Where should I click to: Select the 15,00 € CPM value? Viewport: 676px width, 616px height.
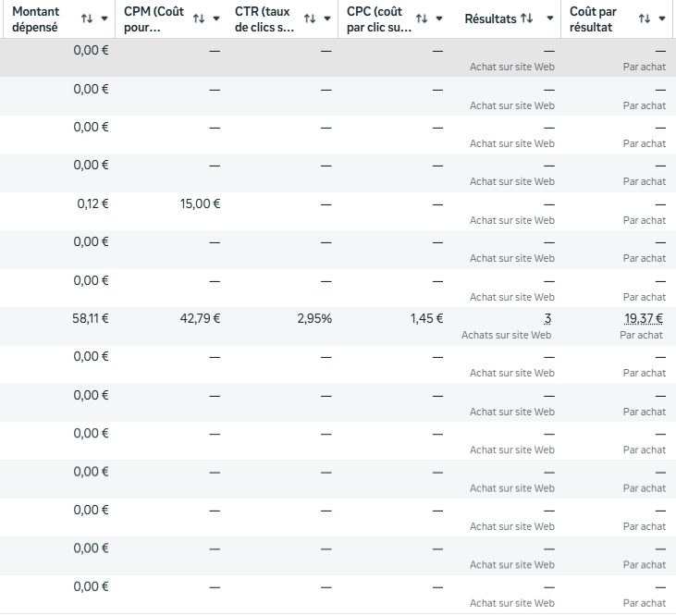click(x=200, y=203)
